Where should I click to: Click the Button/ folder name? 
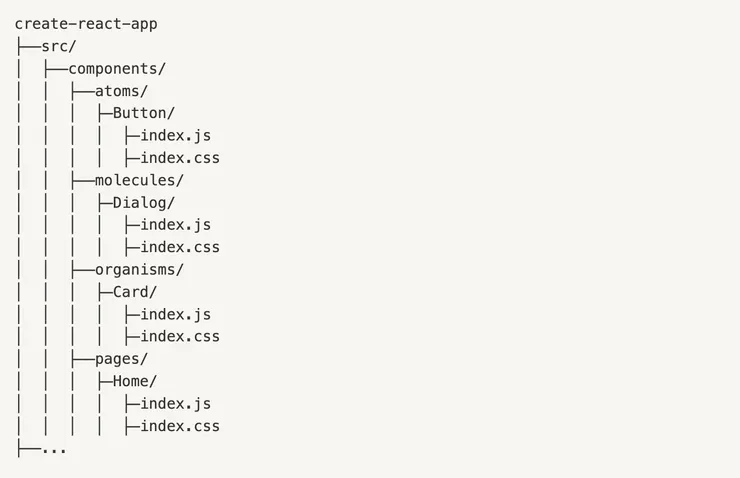click(144, 113)
